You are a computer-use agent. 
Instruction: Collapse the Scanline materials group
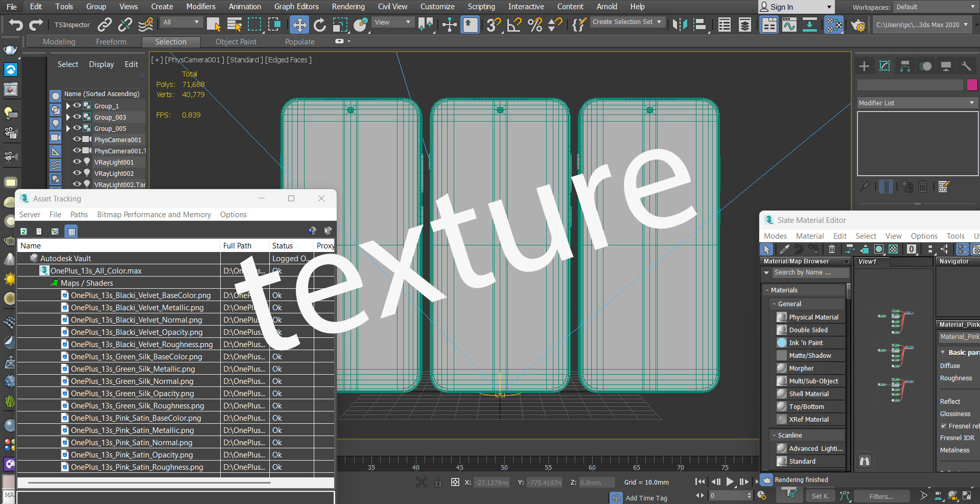click(774, 435)
